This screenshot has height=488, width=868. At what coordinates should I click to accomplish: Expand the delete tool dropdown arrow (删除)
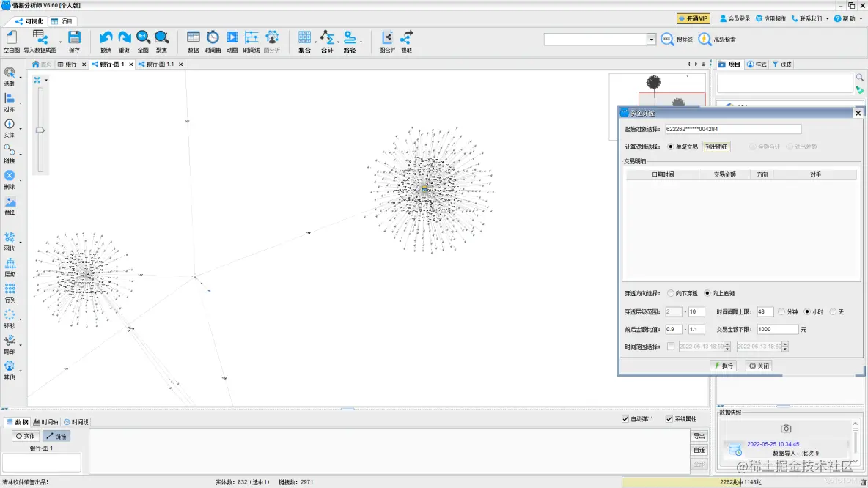pos(21,180)
